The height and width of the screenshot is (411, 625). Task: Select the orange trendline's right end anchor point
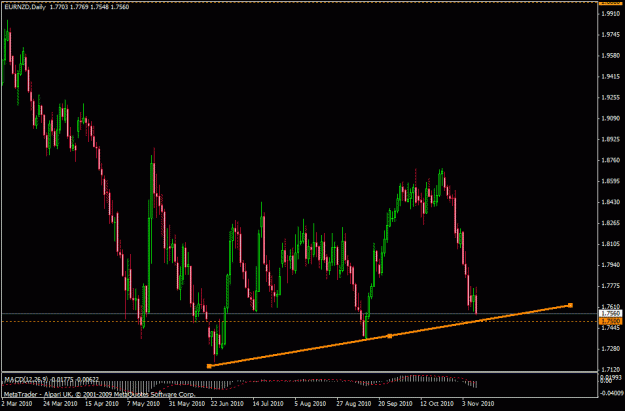pyautogui.click(x=570, y=305)
